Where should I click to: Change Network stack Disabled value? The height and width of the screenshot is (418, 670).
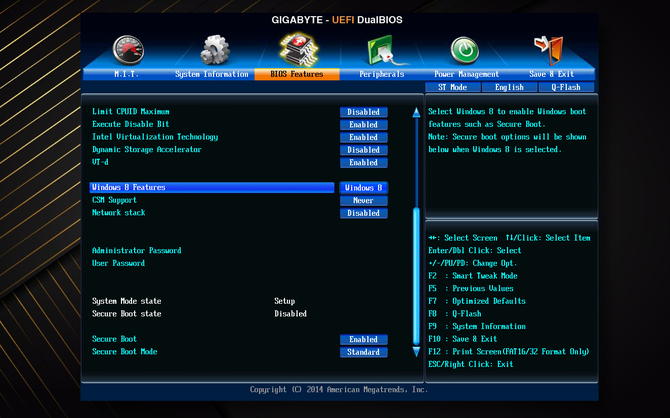click(364, 213)
